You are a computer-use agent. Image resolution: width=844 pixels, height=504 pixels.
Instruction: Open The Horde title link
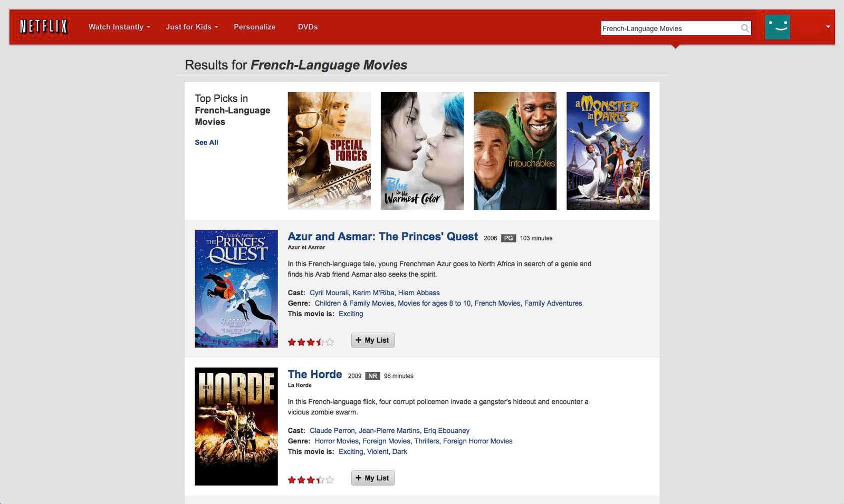coord(315,374)
